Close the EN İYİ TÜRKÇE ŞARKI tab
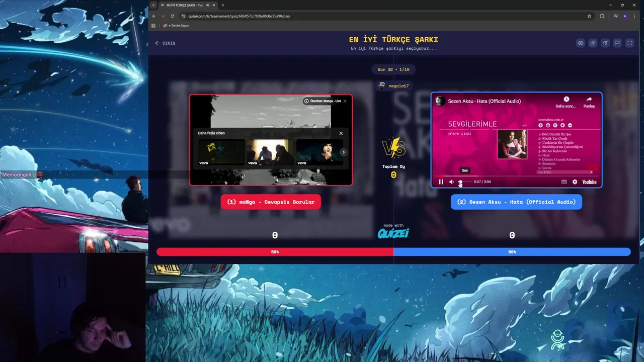 (x=214, y=5)
